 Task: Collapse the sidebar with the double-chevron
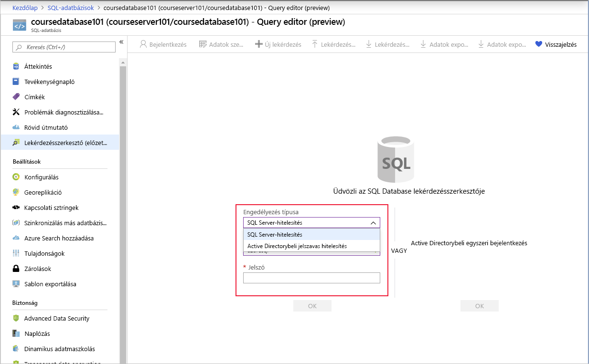(x=121, y=42)
